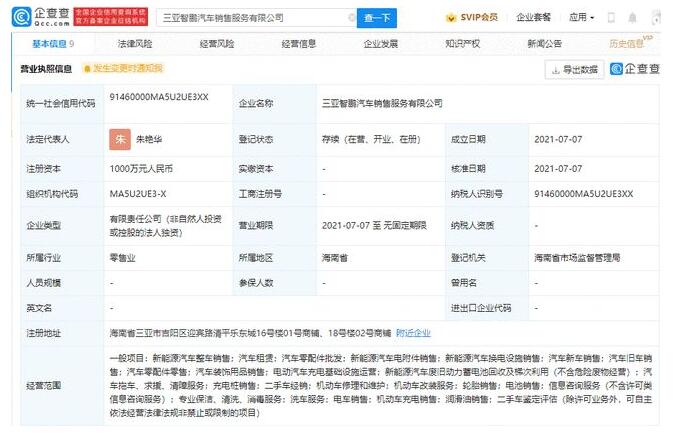682x439 pixels.
Task: Click the 查一下 search button
Action: pyautogui.click(x=377, y=18)
